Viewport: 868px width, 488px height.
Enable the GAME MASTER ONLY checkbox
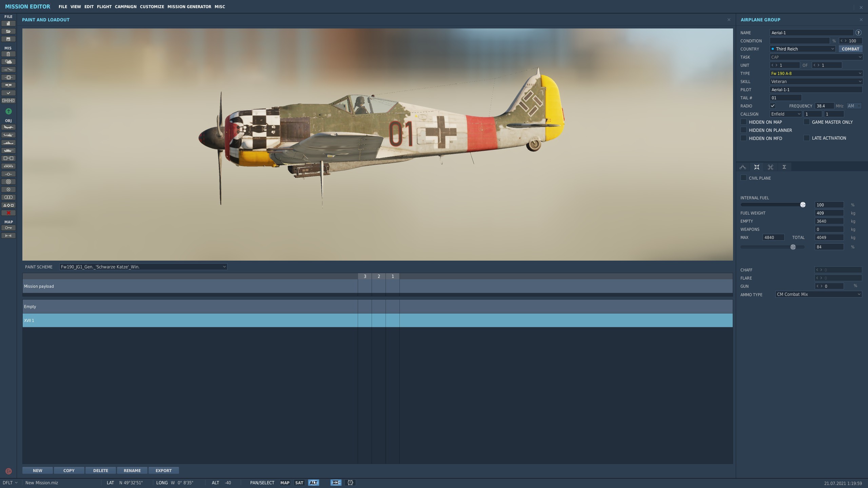pyautogui.click(x=807, y=122)
